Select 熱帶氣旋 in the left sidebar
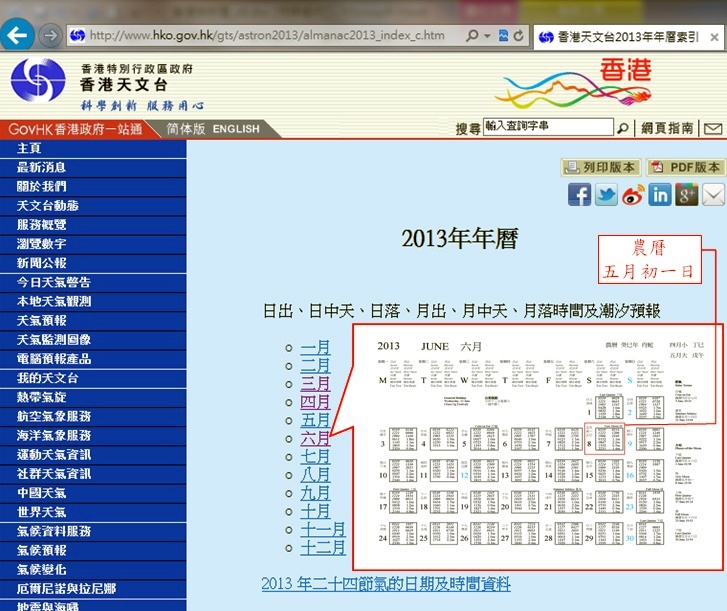 point(42,397)
